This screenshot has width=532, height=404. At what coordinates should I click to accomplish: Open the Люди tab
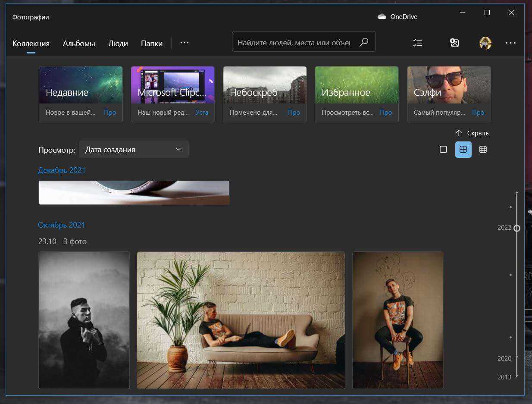click(x=118, y=44)
